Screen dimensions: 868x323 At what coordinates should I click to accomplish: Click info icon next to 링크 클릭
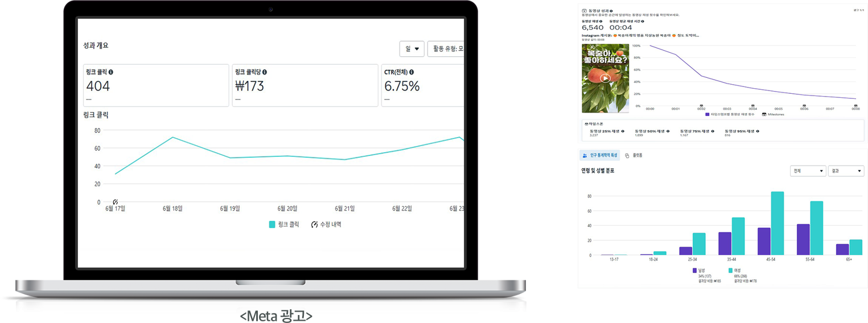pos(110,72)
